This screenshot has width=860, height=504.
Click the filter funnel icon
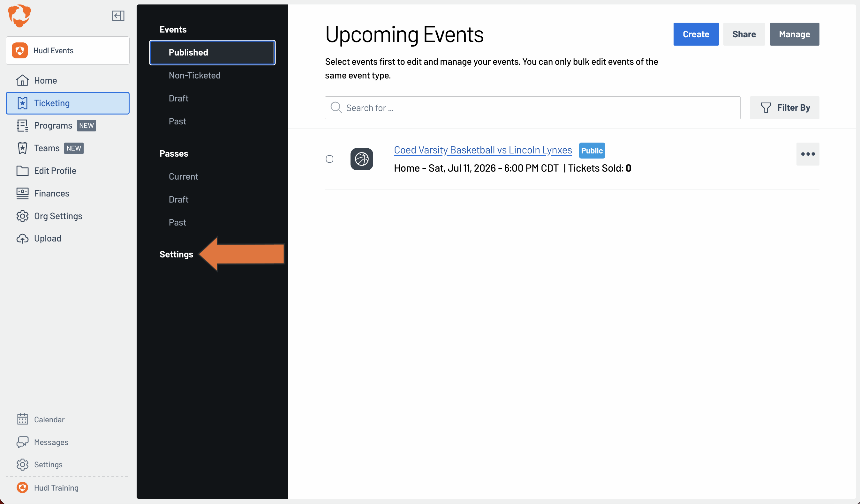(x=766, y=108)
